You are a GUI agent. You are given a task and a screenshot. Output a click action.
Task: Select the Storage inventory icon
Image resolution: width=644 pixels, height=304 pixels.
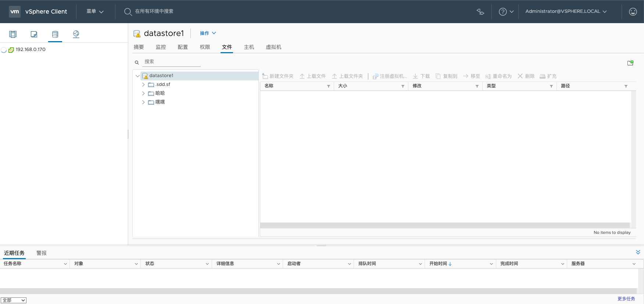pyautogui.click(x=55, y=34)
